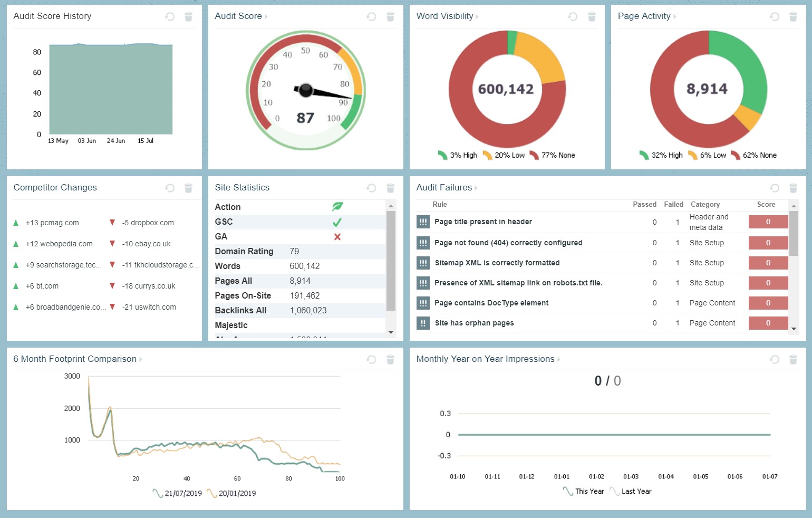
Task: Toggle the '3% High' legend on Word Visibility
Action: 458,155
